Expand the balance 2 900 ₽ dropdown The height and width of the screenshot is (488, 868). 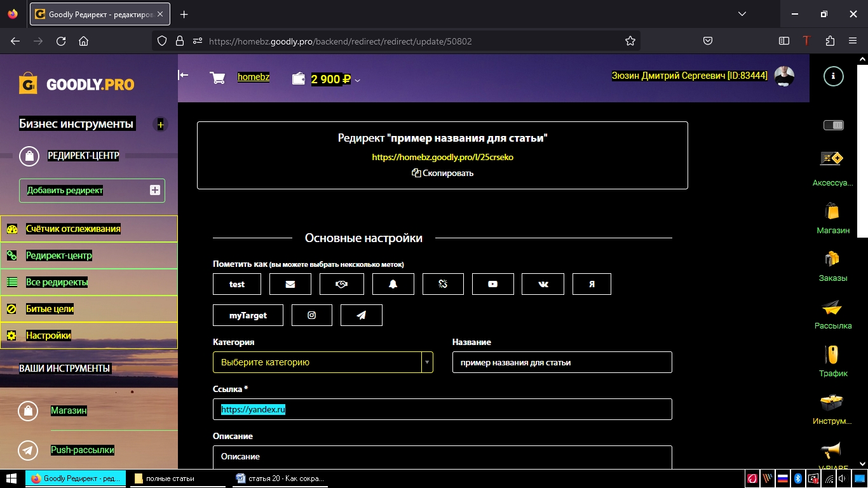(358, 80)
